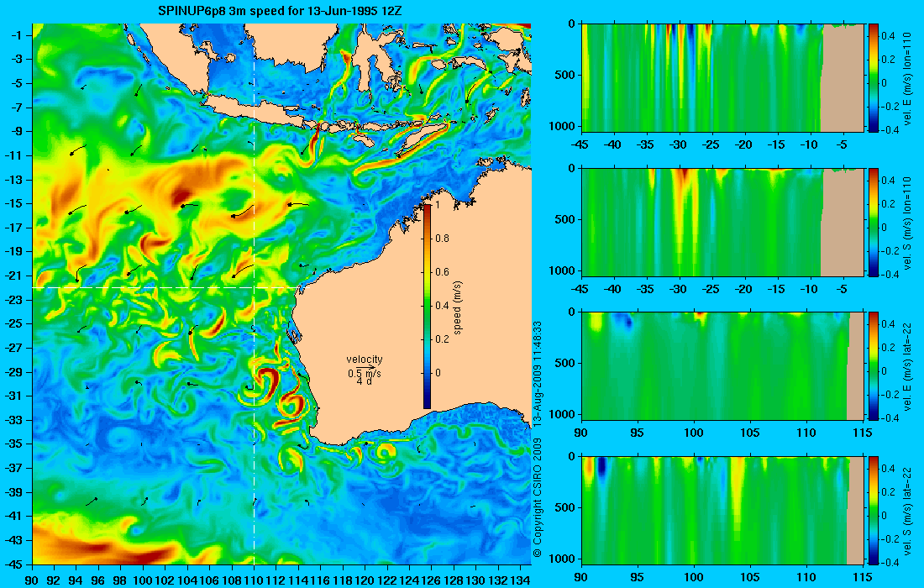Click the "102" longitude tick on the main map

(165, 580)
